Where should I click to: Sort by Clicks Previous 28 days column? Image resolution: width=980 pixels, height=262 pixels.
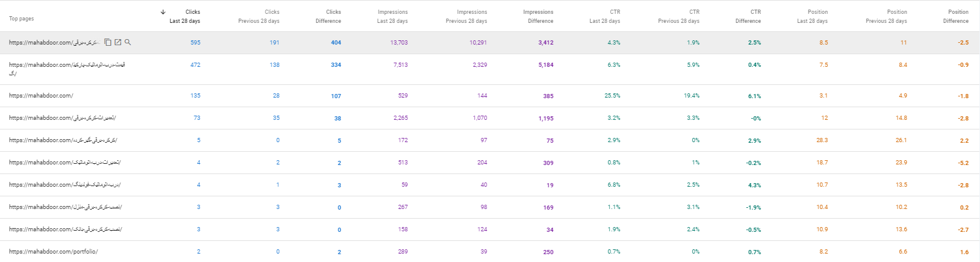259,16
